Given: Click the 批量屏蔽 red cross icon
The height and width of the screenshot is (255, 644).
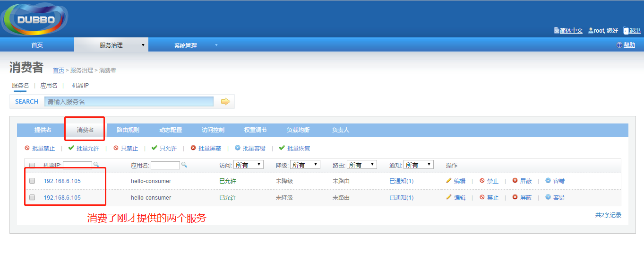Looking at the screenshot, I should [193, 148].
